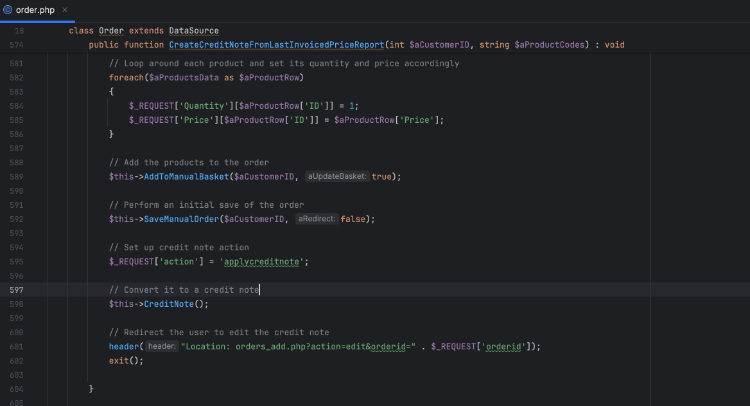Click the aUpdateBasket parameter hint
750x406 pixels.
point(337,176)
